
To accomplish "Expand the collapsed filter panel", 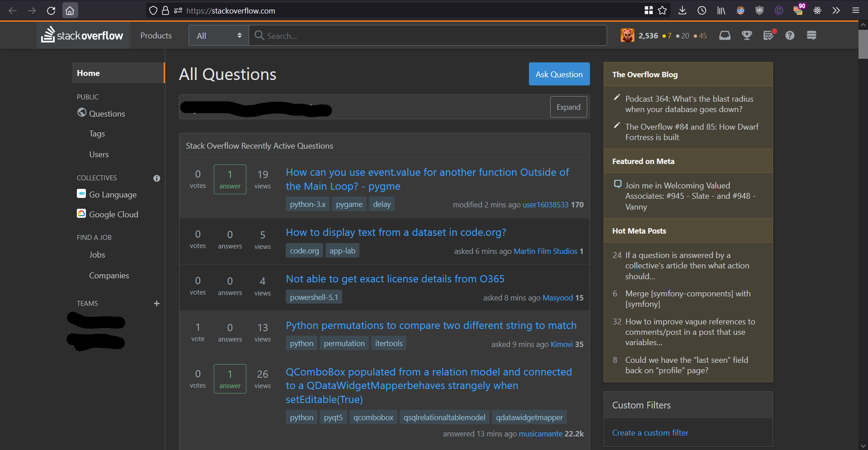I will (x=568, y=107).
